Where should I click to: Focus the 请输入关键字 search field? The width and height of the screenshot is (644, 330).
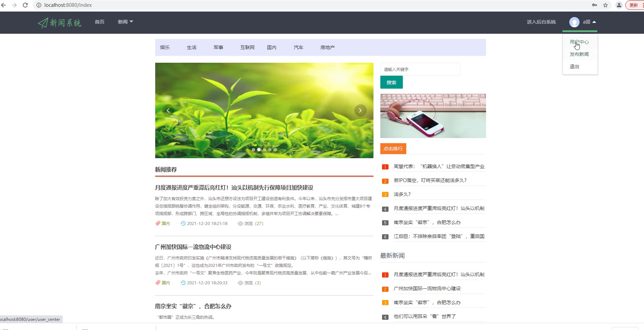point(420,69)
